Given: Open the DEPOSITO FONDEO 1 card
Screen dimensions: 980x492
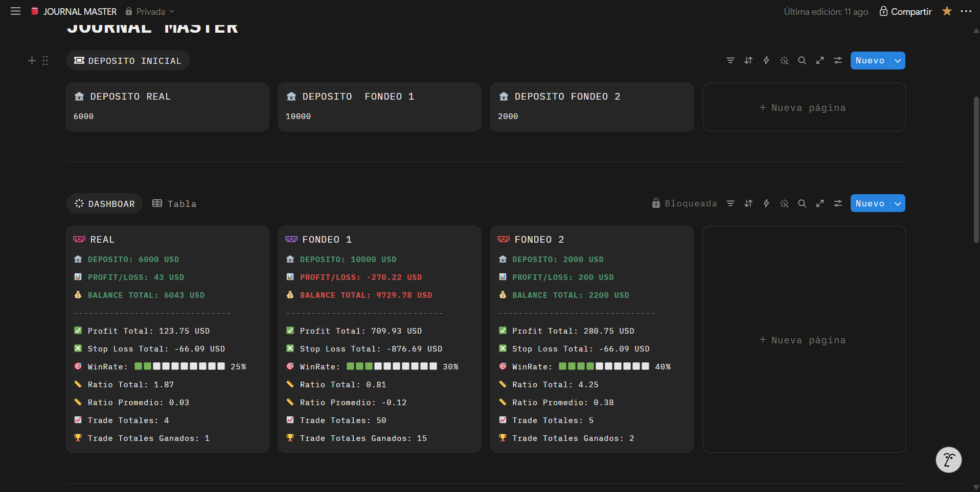Looking at the screenshot, I should coord(379,107).
